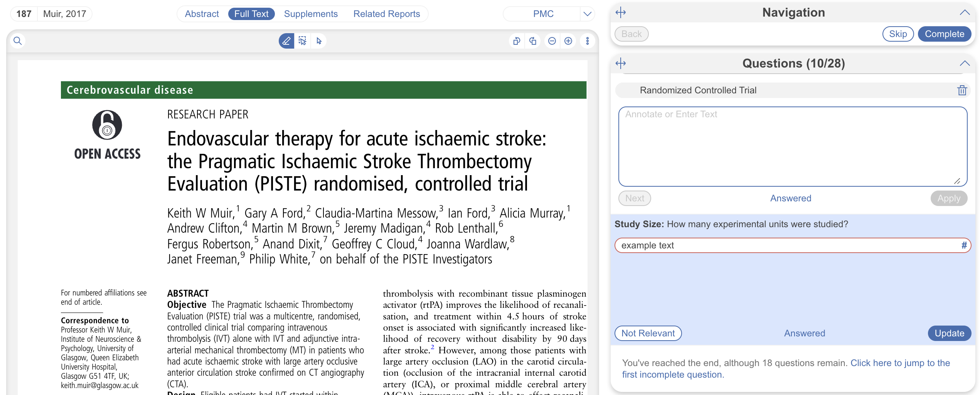Switch to the Abstract tab
The height and width of the screenshot is (395, 980).
pos(202,14)
